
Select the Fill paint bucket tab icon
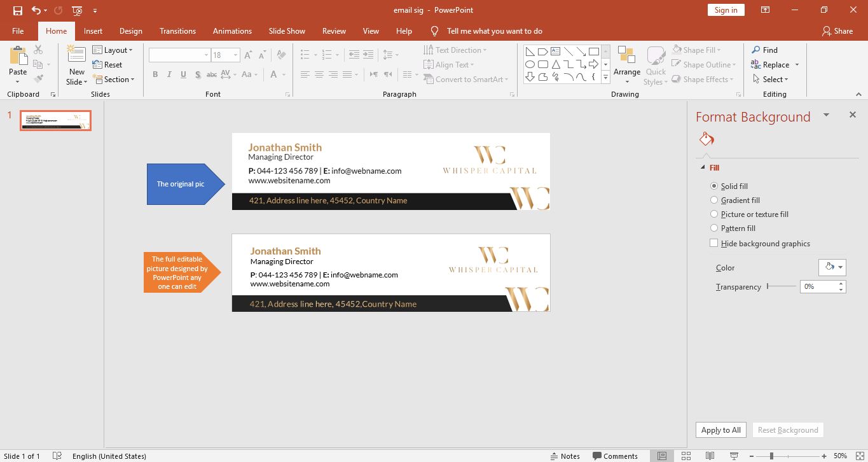click(706, 139)
